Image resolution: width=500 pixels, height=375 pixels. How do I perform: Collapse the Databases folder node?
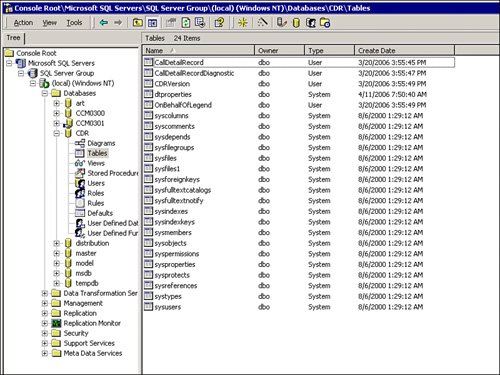(45, 93)
